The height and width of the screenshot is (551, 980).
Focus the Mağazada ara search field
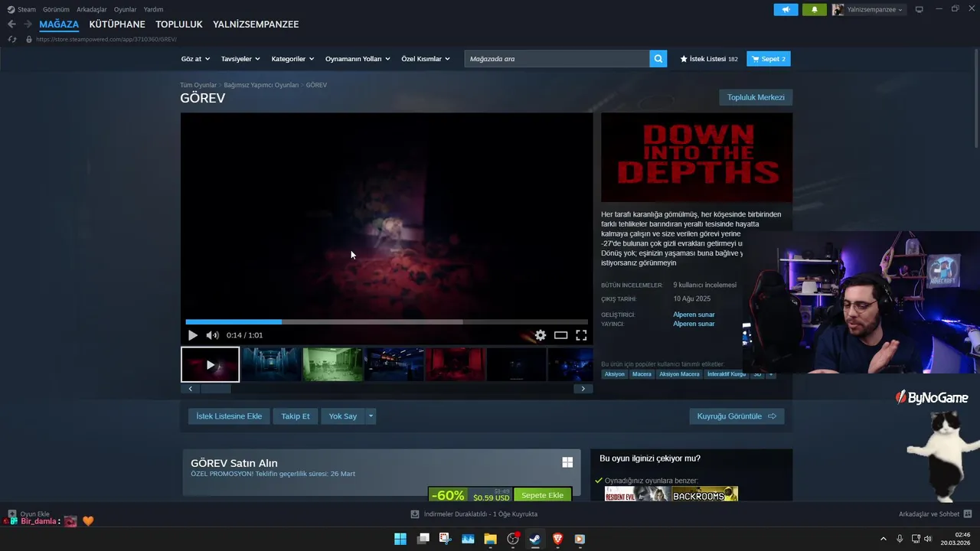coord(557,59)
